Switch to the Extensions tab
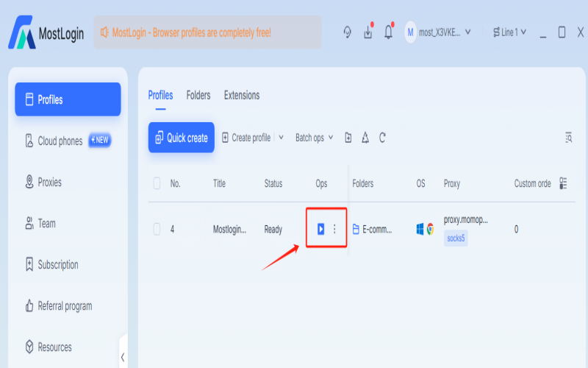 pyautogui.click(x=241, y=96)
